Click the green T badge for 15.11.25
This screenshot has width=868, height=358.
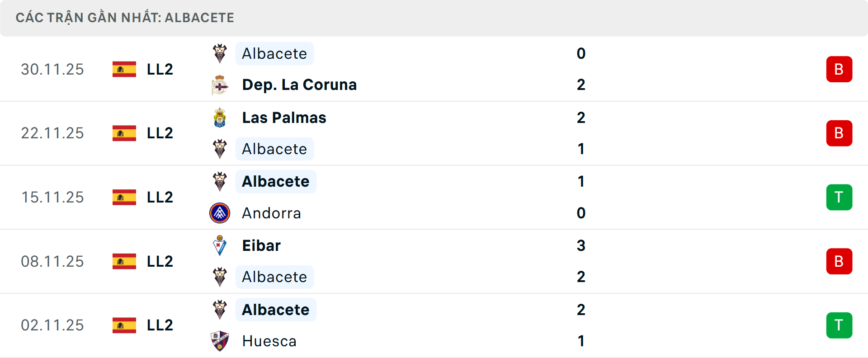tap(839, 198)
